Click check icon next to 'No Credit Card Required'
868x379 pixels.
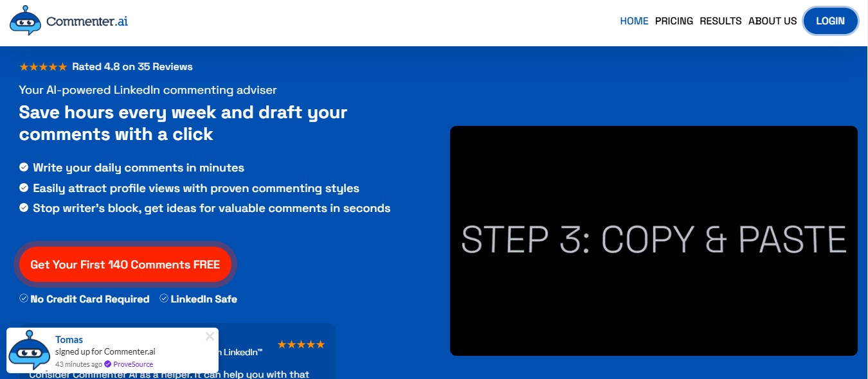pos(24,299)
